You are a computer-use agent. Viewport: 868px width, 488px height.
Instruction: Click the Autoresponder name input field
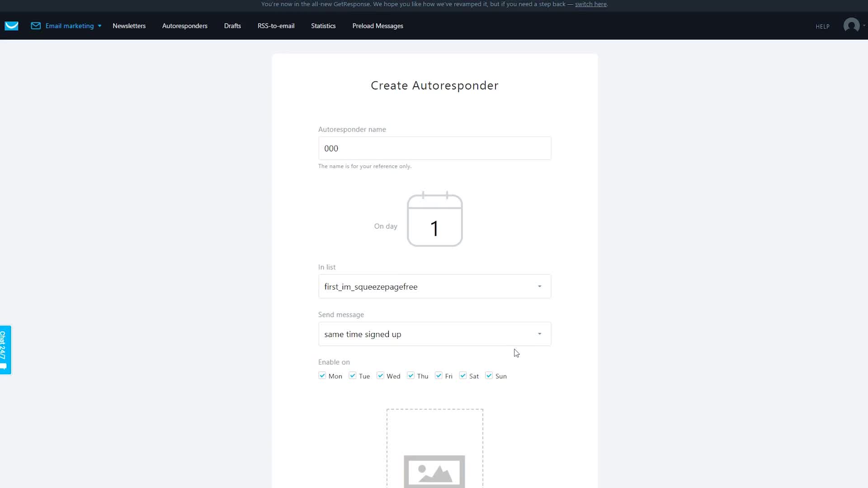pyautogui.click(x=434, y=148)
